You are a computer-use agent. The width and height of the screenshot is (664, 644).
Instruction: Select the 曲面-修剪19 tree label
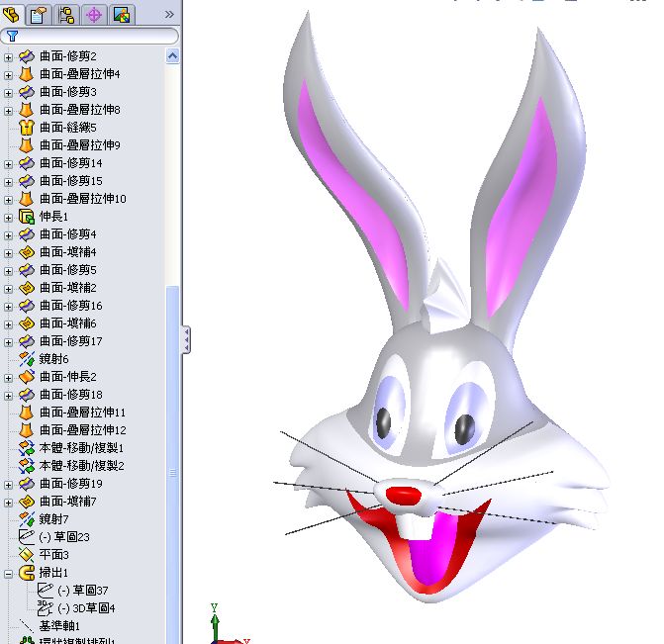pos(70,484)
